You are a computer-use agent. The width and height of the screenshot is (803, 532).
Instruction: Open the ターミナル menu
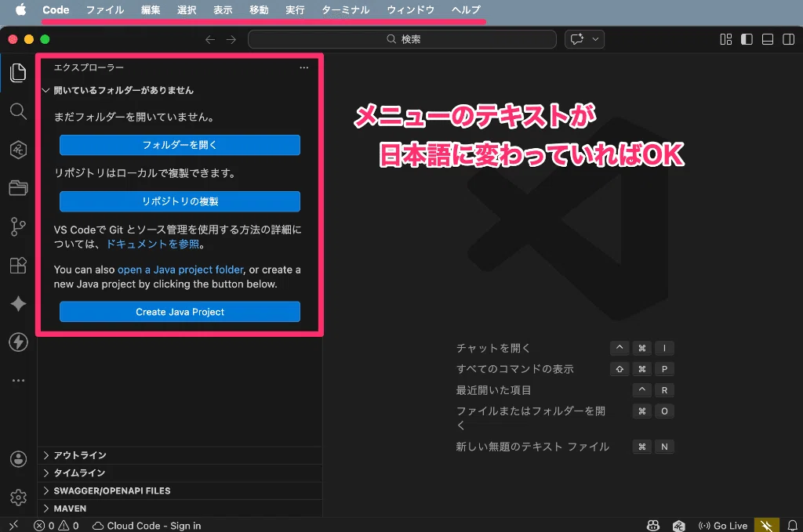(346, 9)
